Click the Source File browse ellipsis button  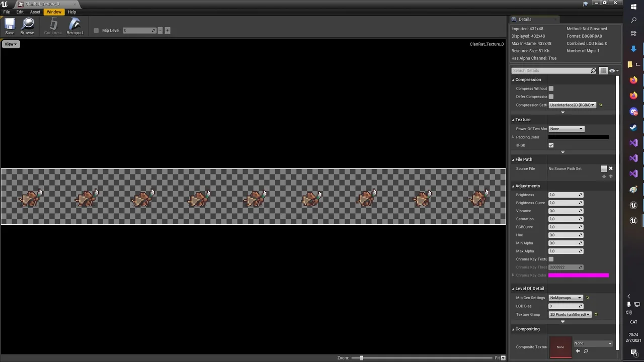pos(604,169)
